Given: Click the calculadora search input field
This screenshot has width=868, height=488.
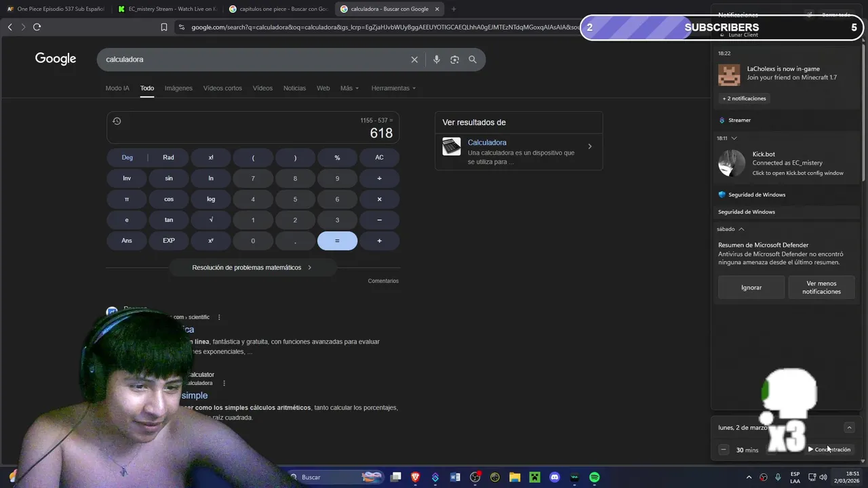Looking at the screenshot, I should coord(254,60).
